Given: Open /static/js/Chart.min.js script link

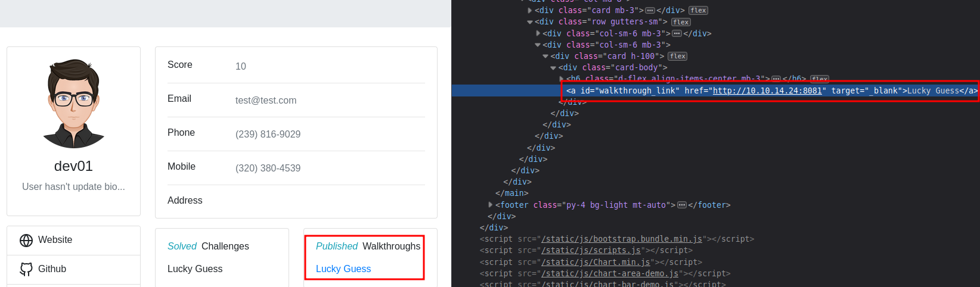Looking at the screenshot, I should [596, 263].
